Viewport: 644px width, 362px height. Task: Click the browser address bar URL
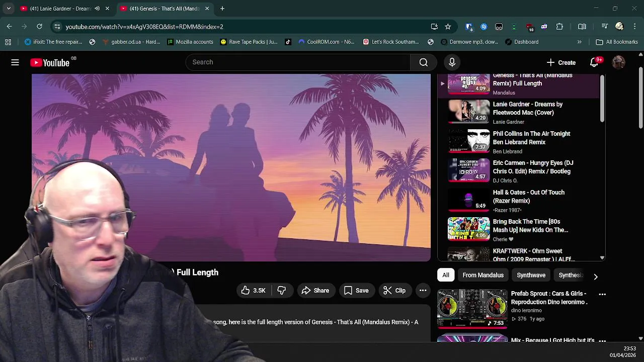[144, 27]
